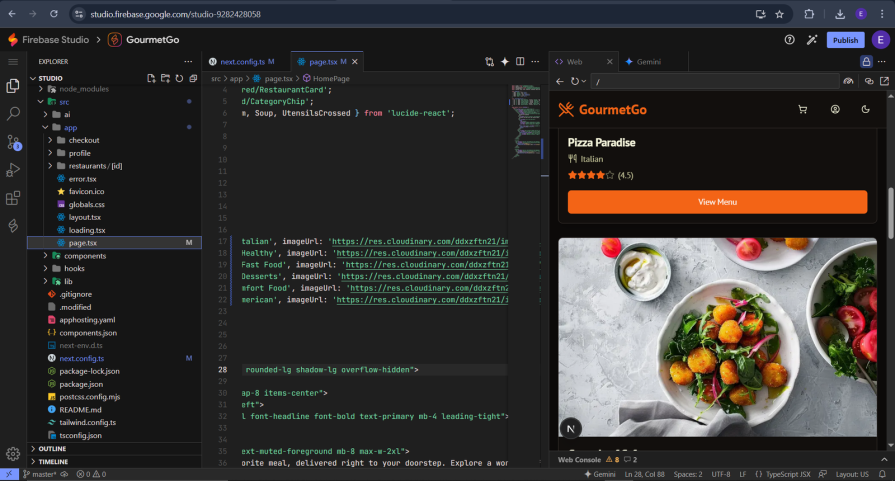Open changes compare icon in editor toolbar

[489, 62]
